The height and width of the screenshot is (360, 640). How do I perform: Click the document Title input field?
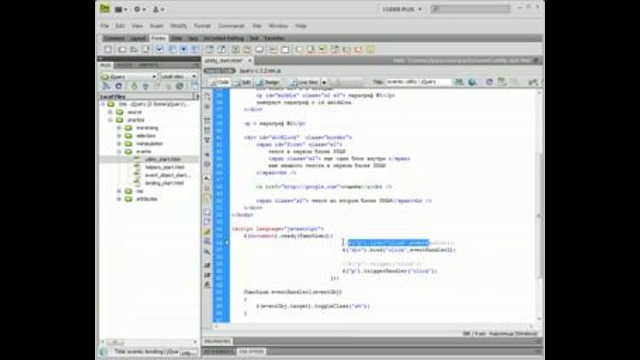point(418,82)
